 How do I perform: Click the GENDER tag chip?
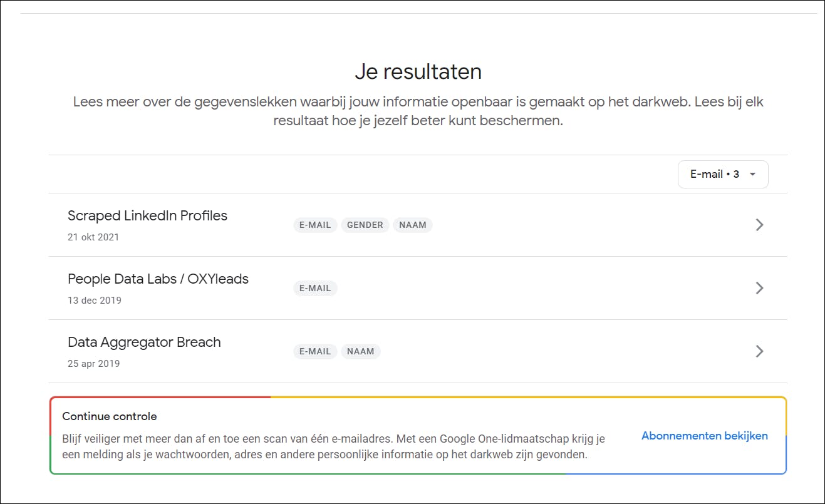point(365,225)
